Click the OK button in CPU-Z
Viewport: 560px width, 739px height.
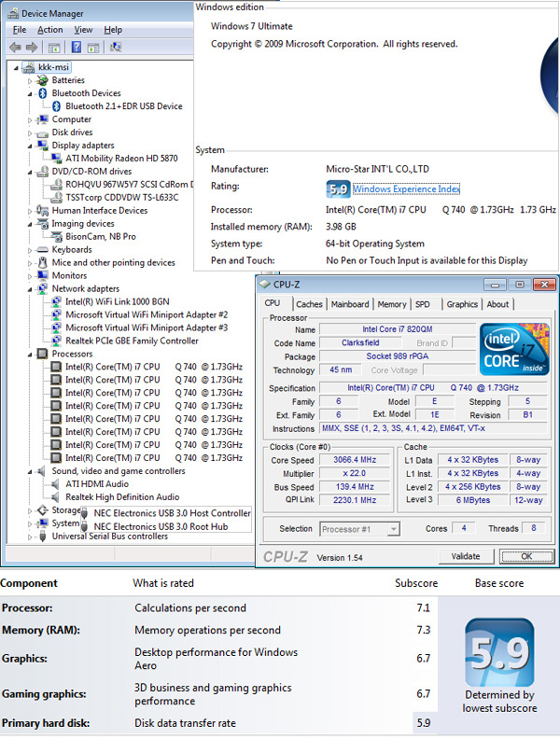pos(526,556)
